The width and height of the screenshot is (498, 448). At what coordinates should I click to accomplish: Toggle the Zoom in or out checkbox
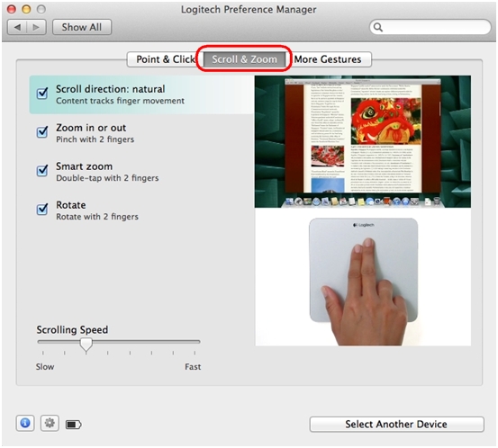(x=42, y=131)
